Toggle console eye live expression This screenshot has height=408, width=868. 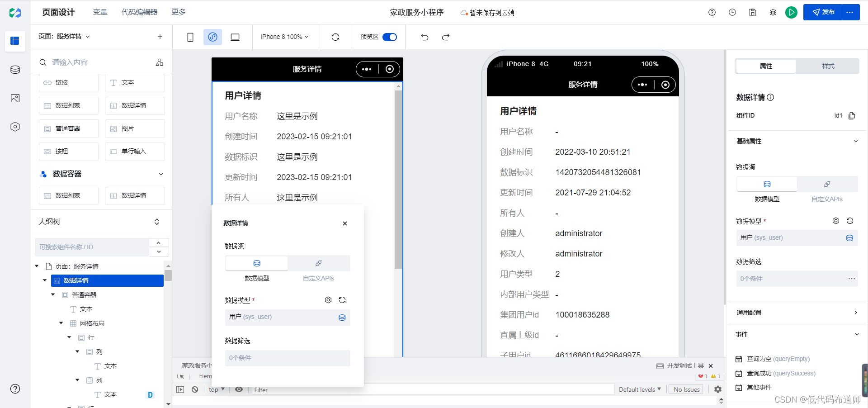pos(239,389)
